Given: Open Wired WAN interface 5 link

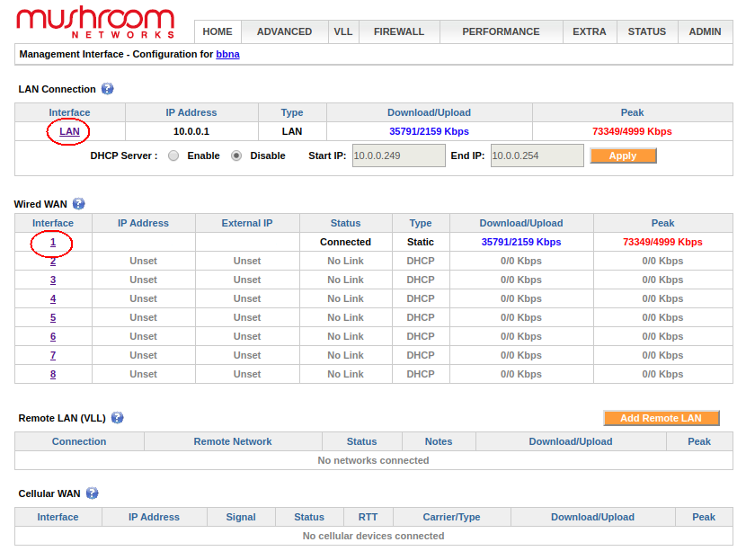Looking at the screenshot, I should [x=53, y=317].
